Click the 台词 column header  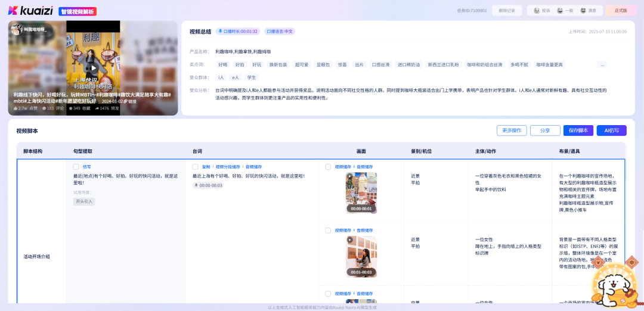click(197, 151)
